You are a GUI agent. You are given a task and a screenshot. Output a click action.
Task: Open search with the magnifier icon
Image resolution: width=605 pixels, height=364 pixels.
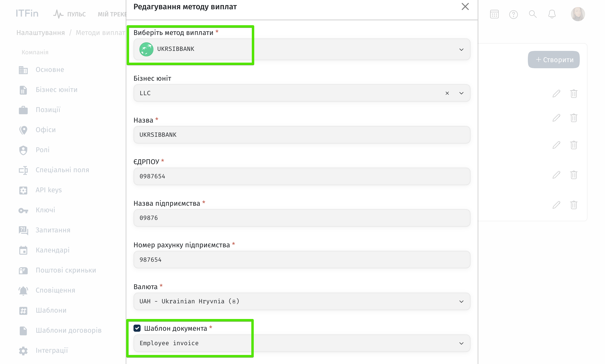click(x=532, y=14)
